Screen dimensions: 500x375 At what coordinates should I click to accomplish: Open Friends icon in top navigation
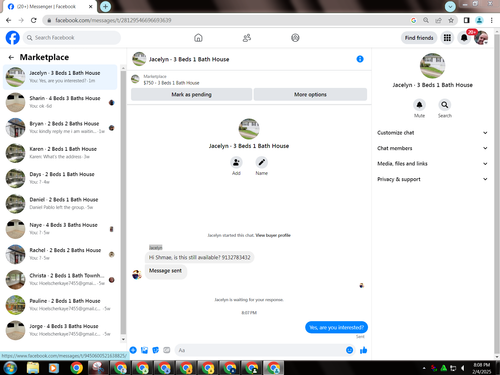click(247, 38)
